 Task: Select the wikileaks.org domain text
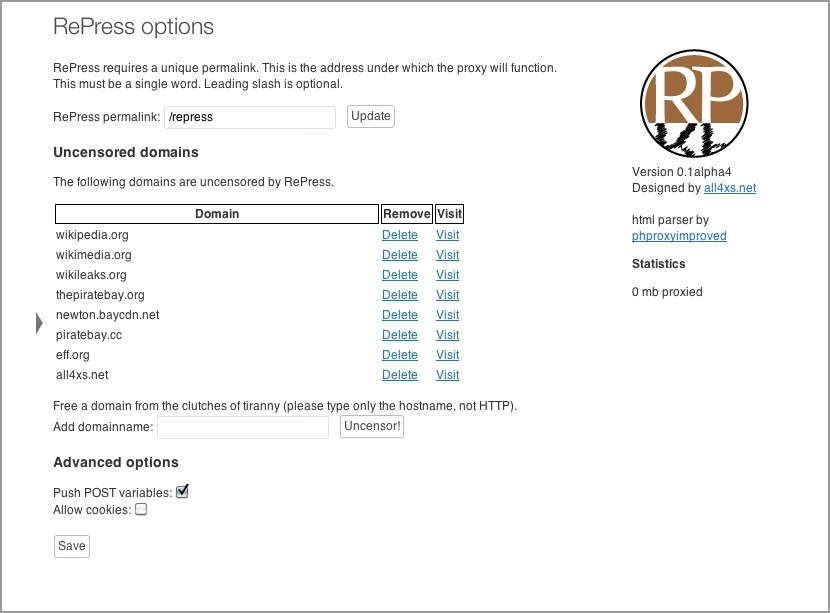click(x=91, y=275)
